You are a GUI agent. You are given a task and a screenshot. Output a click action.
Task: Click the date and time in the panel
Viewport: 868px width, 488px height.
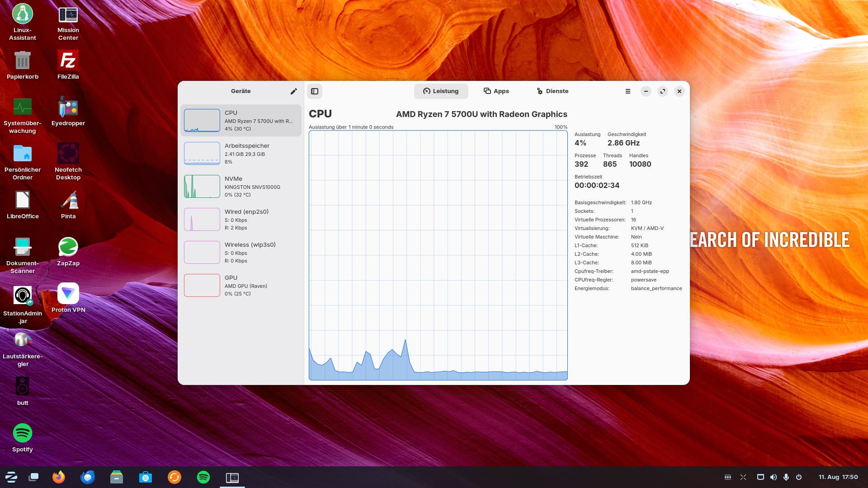click(x=838, y=477)
